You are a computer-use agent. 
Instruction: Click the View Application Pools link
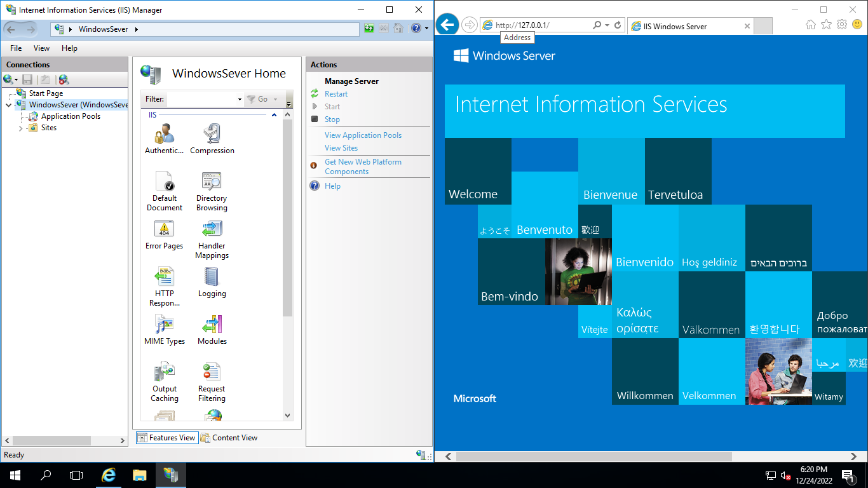coord(362,135)
